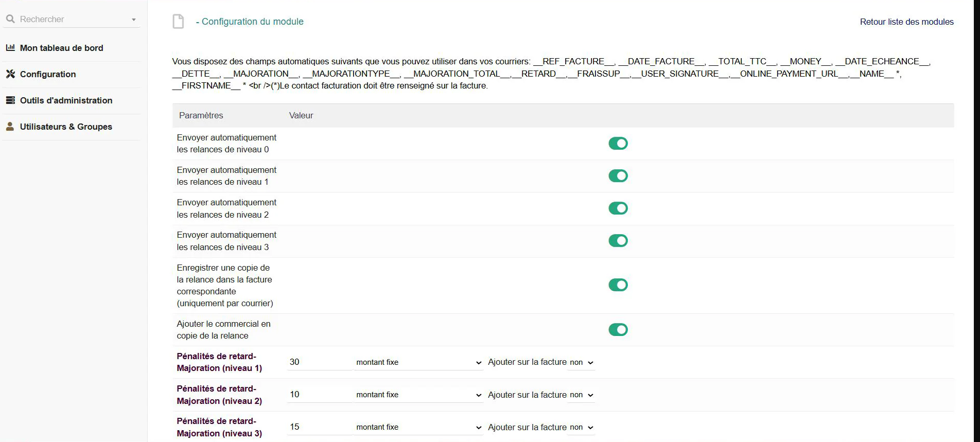Open level 1 penalty type dropdown
This screenshot has width=980, height=442.
pyautogui.click(x=418, y=362)
